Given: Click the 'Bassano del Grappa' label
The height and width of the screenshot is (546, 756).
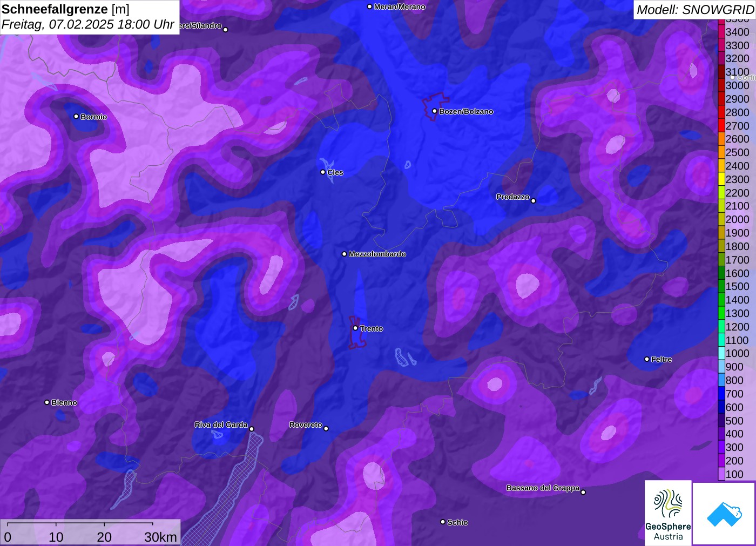Looking at the screenshot, I should click(543, 488).
